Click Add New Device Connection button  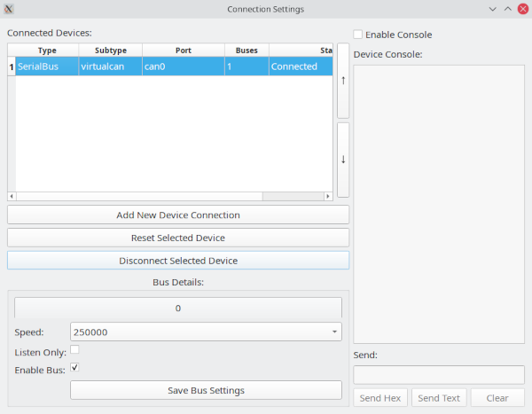pos(178,215)
